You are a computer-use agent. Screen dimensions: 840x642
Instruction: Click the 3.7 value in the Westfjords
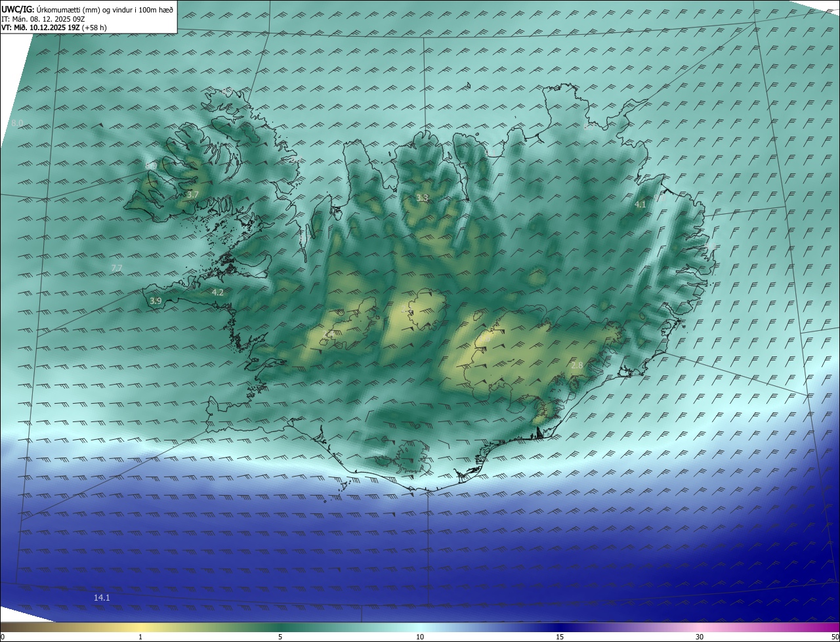[192, 194]
